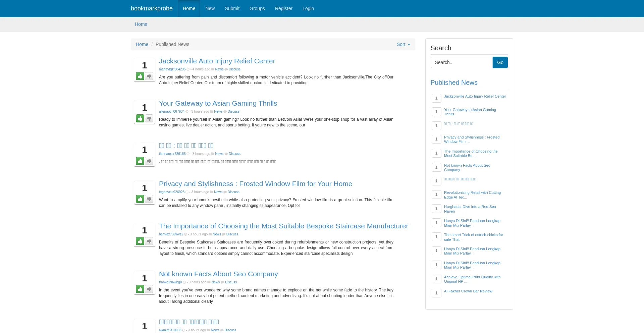Open the Groups menu item
Viewport: 644px width, 333px height.
coord(257,8)
